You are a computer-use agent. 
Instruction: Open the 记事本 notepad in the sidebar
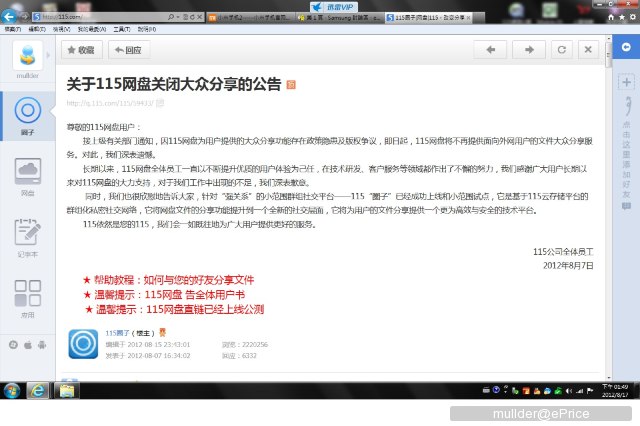click(27, 237)
